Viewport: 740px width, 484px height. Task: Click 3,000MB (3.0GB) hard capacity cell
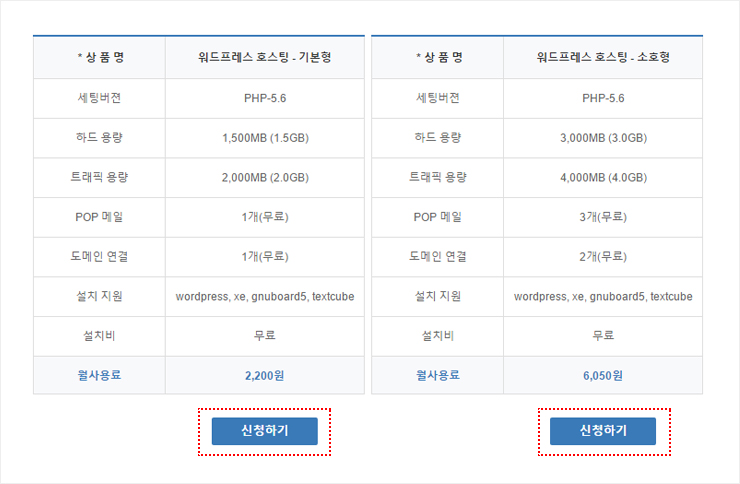point(604,138)
